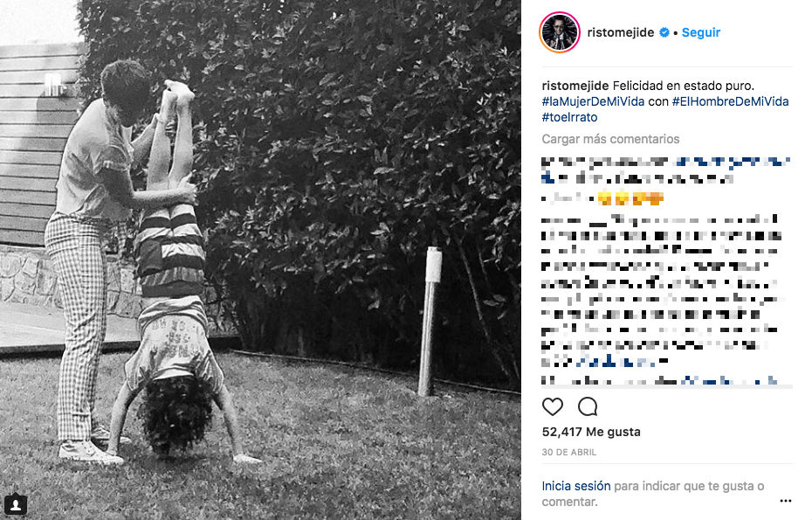Like the post with heart icon
This screenshot has width=812, height=520.
tap(553, 407)
